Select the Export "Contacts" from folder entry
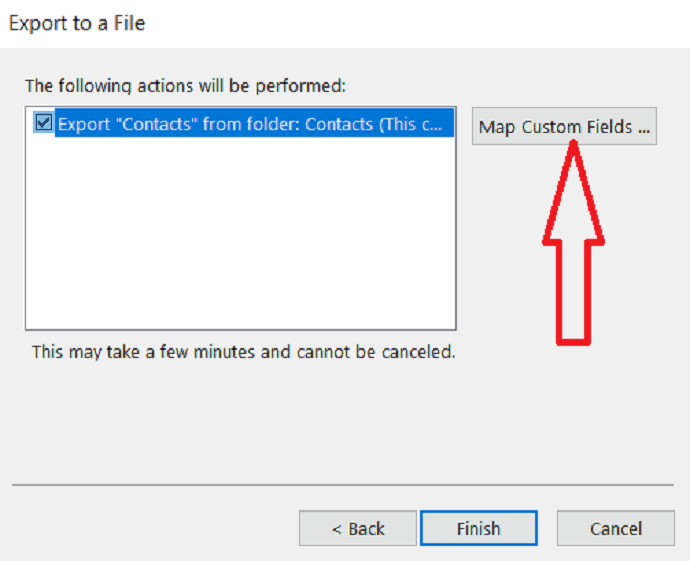690x561 pixels. coord(254,124)
